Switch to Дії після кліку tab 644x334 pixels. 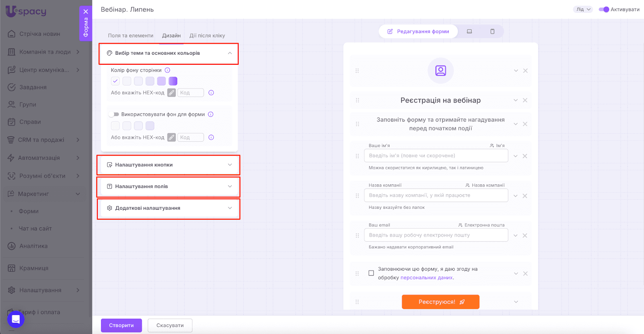pos(207,36)
